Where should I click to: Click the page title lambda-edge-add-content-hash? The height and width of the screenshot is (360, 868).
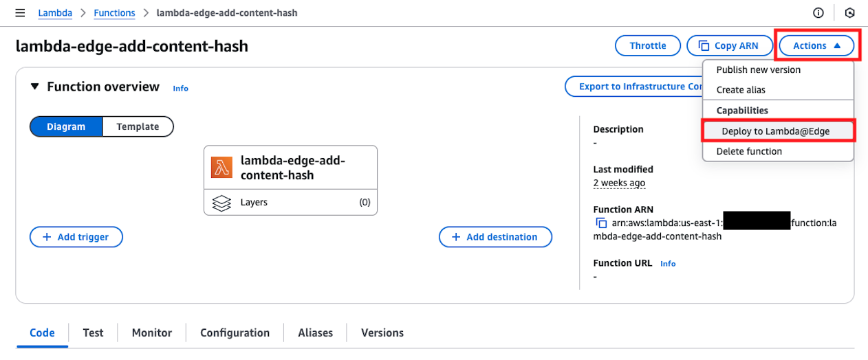coord(131,46)
